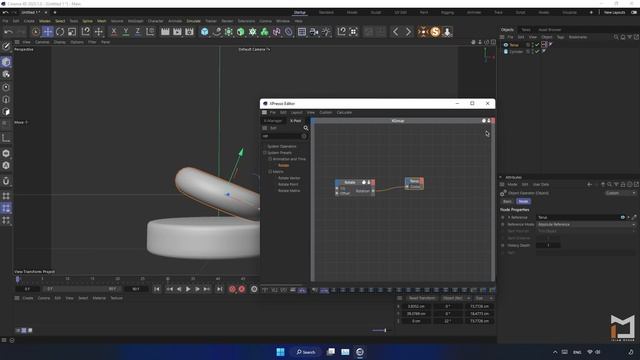This screenshot has width=640, height=360.
Task: Go to animation start in timeline
Action: pos(157,289)
